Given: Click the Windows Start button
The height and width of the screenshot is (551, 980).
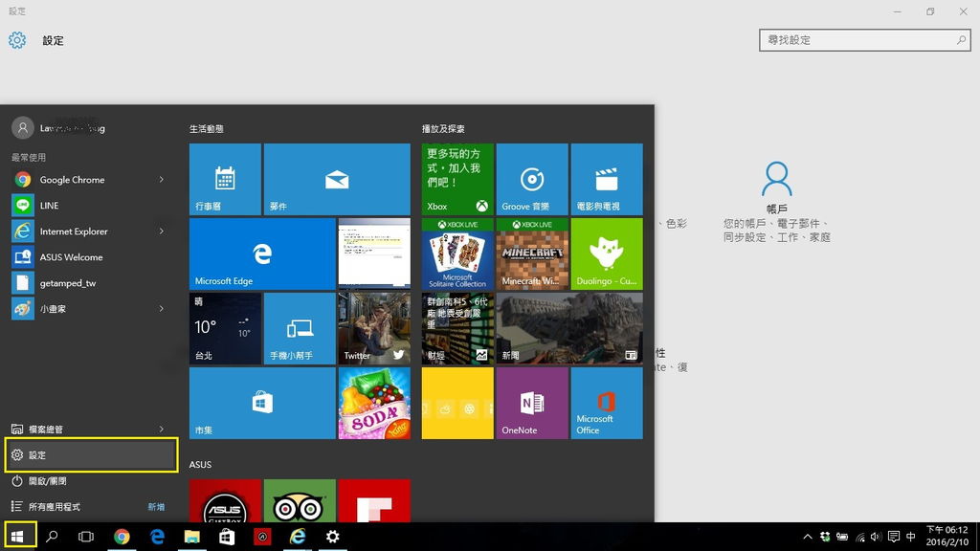Looking at the screenshot, I should (17, 537).
